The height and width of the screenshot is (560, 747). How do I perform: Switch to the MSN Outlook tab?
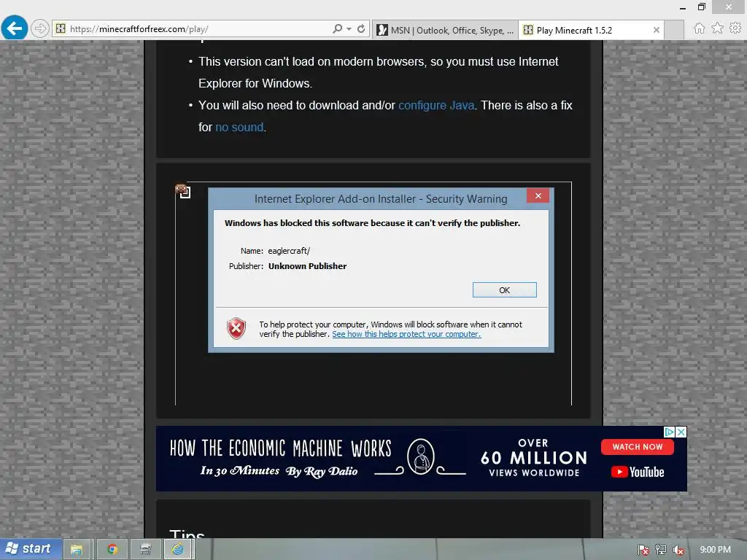(445, 30)
